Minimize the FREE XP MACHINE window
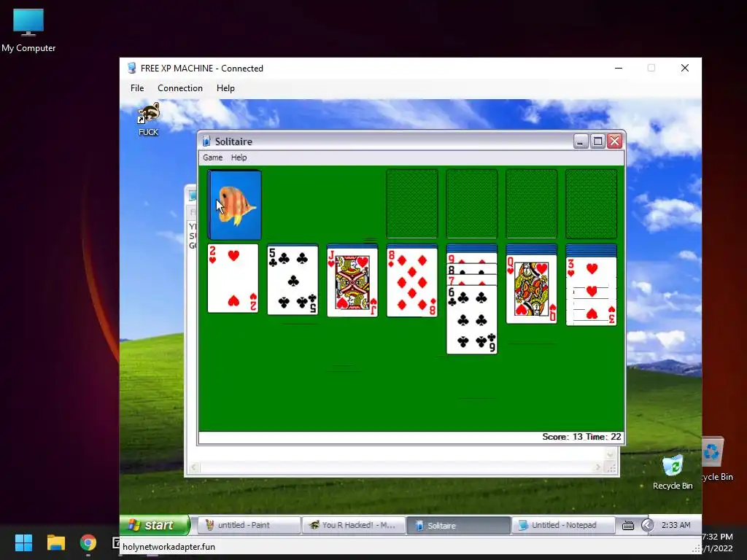The width and height of the screenshot is (747, 560). (619, 68)
